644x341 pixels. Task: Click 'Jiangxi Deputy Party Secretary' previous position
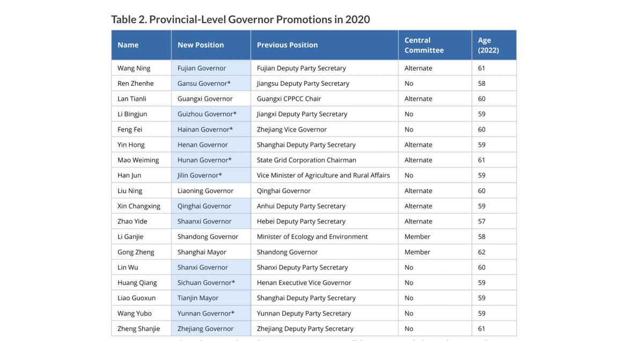pyautogui.click(x=302, y=114)
